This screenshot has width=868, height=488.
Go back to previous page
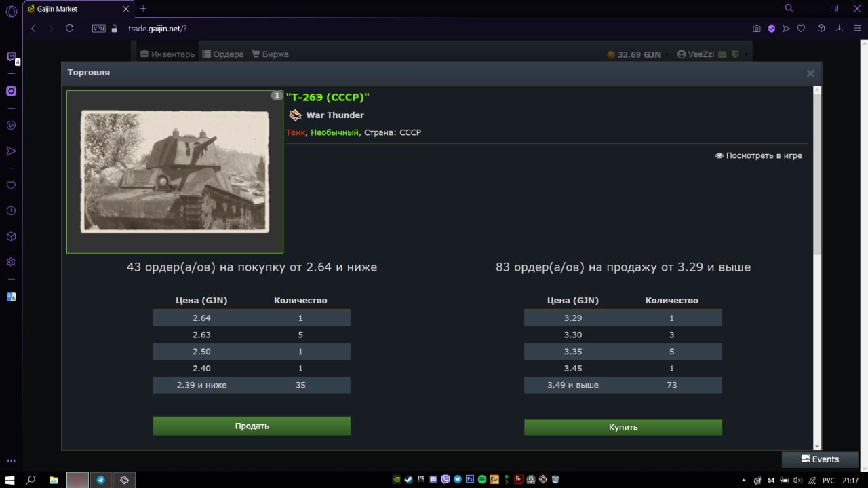tap(33, 29)
